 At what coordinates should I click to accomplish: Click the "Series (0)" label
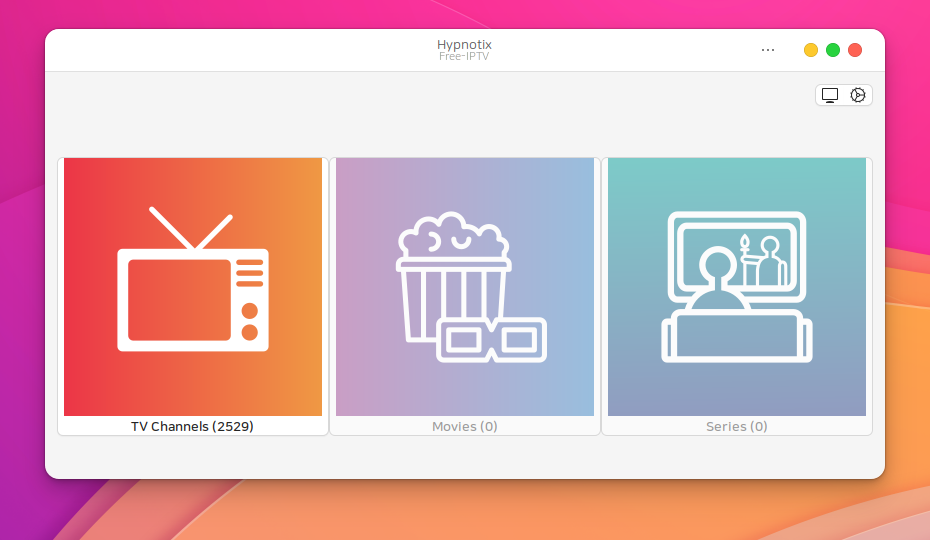[x=737, y=426]
